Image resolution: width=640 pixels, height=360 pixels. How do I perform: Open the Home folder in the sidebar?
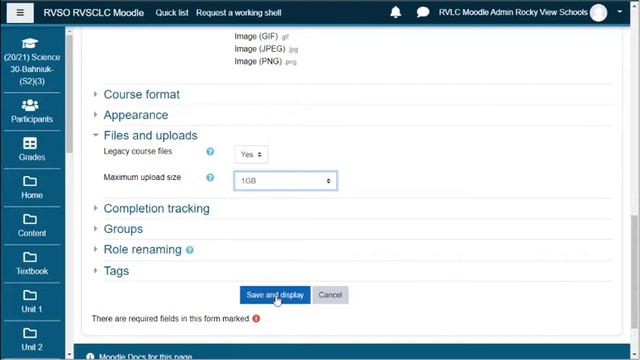point(32,187)
